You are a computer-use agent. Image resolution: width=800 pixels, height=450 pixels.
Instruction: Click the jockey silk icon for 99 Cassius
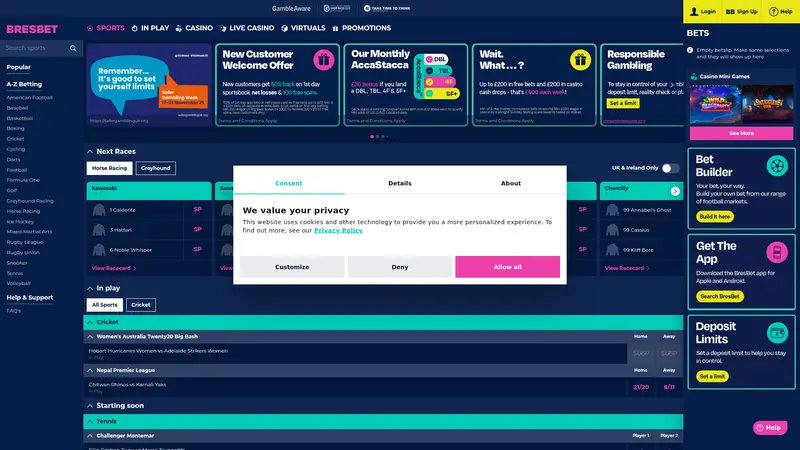coord(612,230)
